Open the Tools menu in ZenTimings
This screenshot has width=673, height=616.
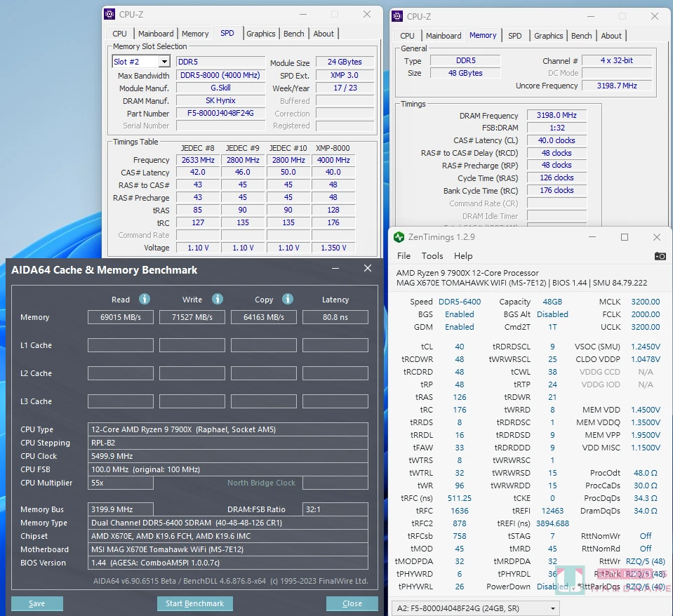click(x=432, y=255)
